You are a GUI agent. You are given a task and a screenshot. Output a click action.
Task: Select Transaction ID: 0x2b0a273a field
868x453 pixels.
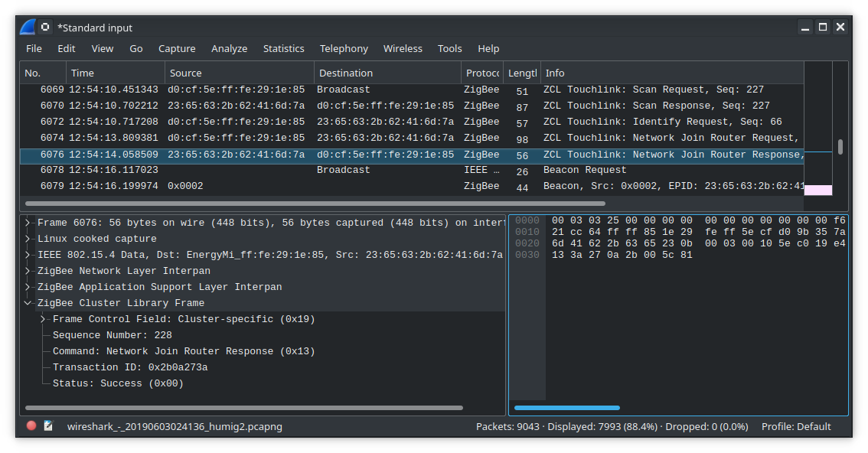tap(130, 367)
